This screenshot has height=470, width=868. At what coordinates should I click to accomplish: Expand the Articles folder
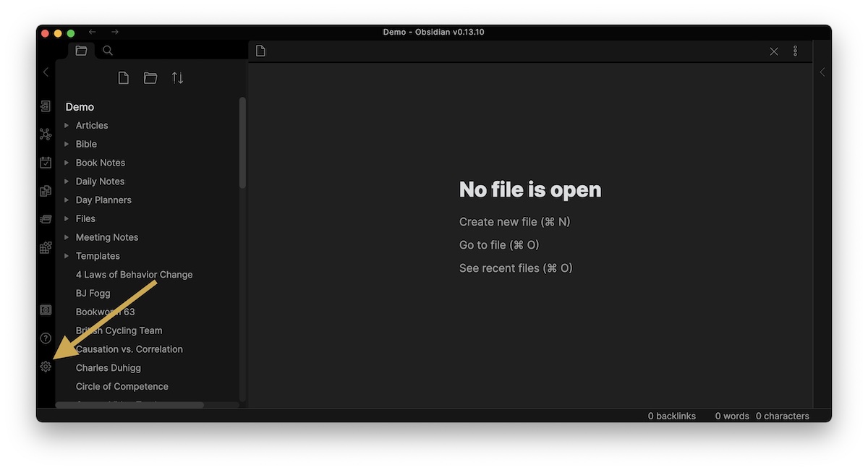pyautogui.click(x=67, y=125)
